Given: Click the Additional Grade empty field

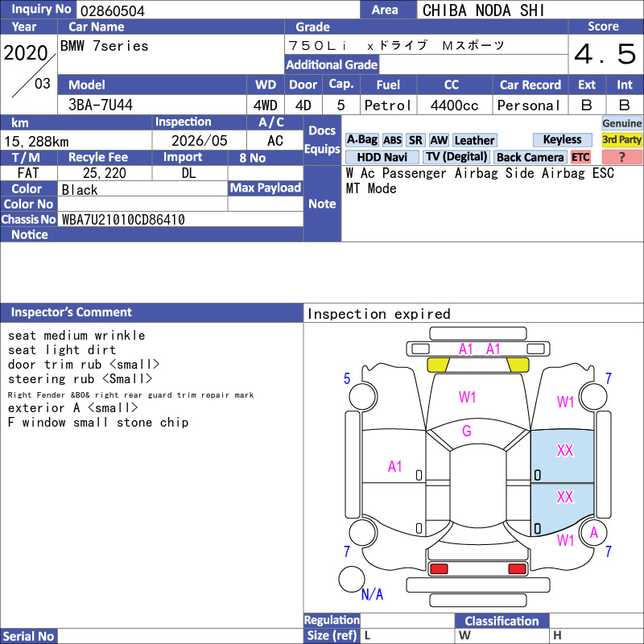Looking at the screenshot, I should coord(473,64).
